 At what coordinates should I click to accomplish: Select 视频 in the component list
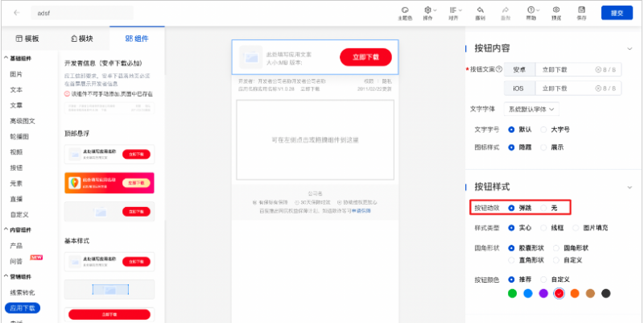click(x=16, y=152)
